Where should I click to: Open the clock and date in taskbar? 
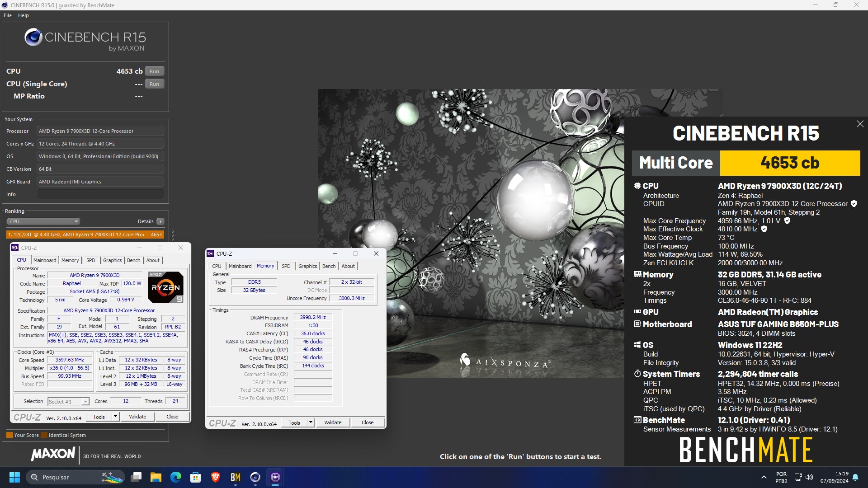click(835, 477)
